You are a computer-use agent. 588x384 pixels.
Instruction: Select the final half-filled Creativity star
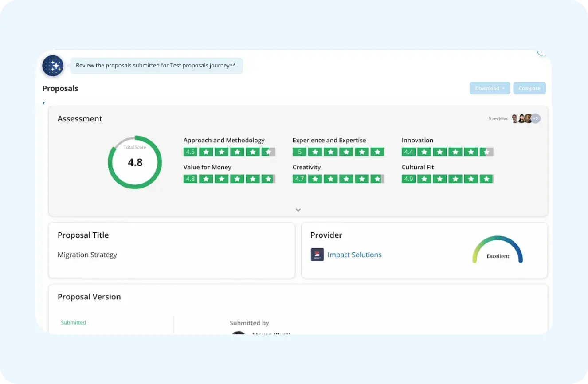pos(377,179)
